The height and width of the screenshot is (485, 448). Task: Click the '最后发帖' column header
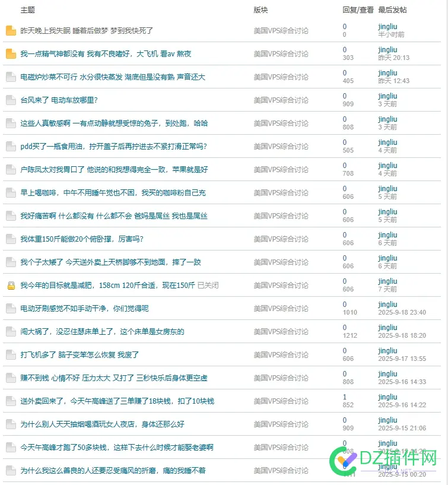click(x=392, y=10)
